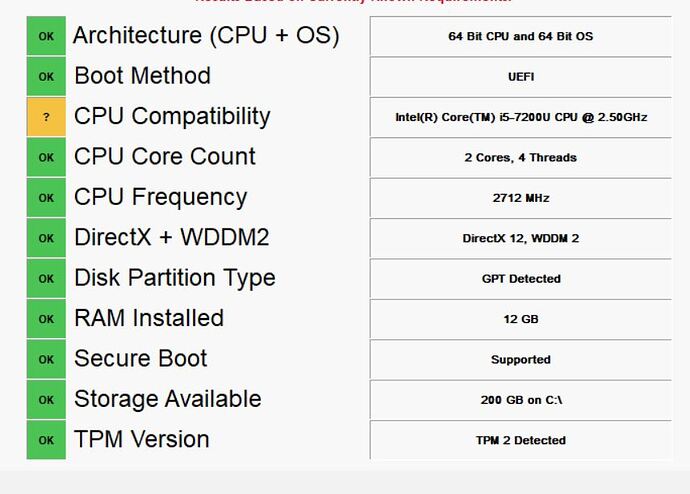Click the OK indicator next to Secure Boot
This screenshot has width=690, height=494.
46,359
